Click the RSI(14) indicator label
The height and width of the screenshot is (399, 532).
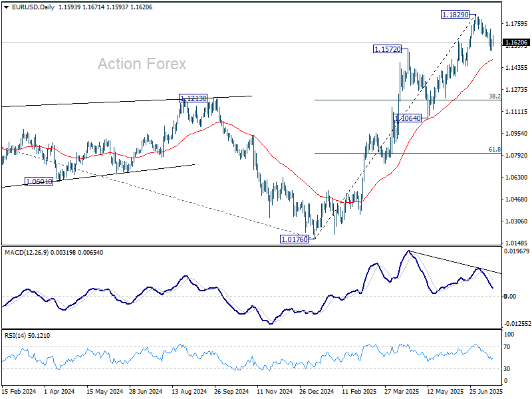coord(15,336)
